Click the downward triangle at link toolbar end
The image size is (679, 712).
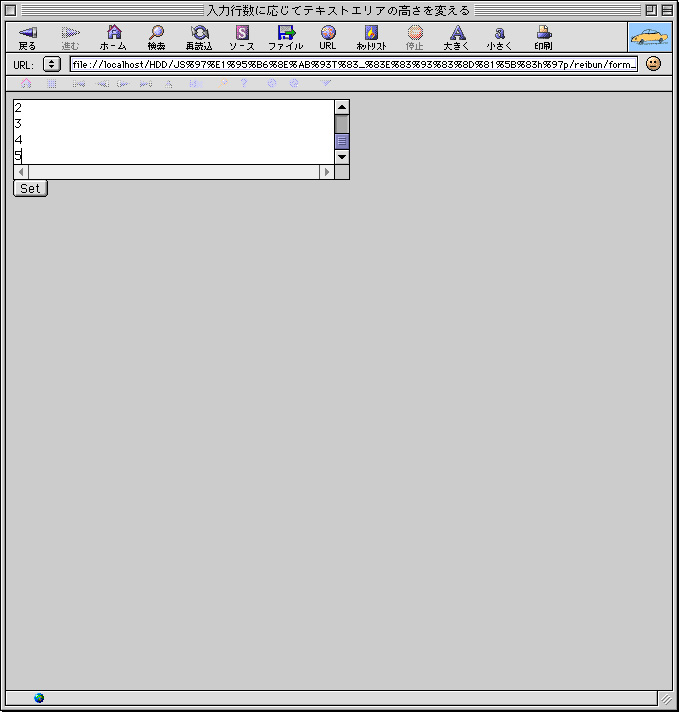(326, 83)
